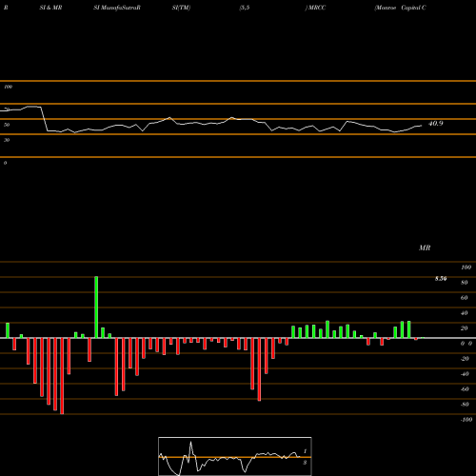Screen dimensions: 476x476
Task: Click the 50 label on RSI axis
Action: point(7,125)
